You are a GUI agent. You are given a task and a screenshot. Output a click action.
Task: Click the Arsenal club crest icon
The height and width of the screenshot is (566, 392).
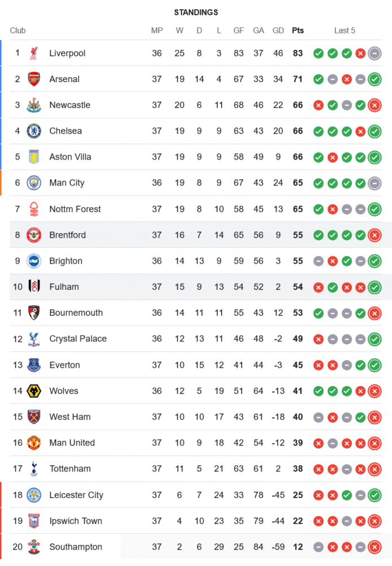34,79
